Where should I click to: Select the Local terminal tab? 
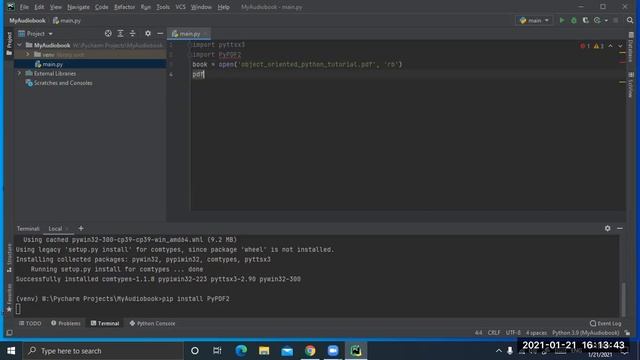(55, 229)
